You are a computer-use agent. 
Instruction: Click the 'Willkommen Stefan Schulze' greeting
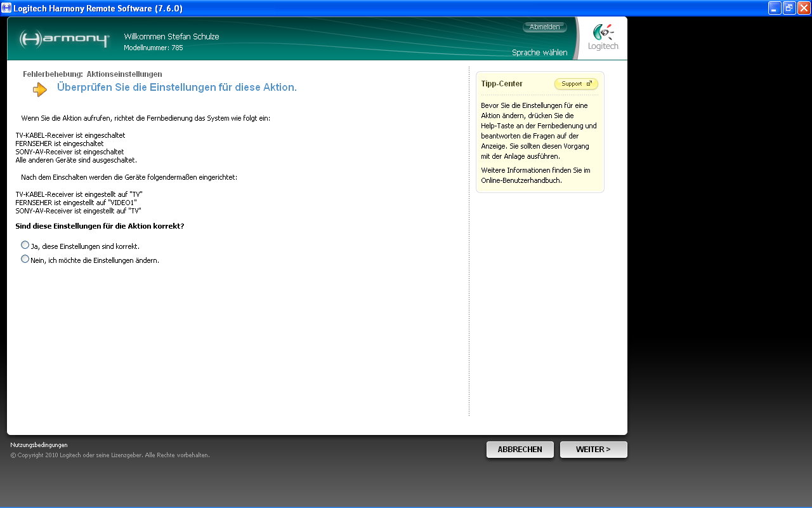171,37
